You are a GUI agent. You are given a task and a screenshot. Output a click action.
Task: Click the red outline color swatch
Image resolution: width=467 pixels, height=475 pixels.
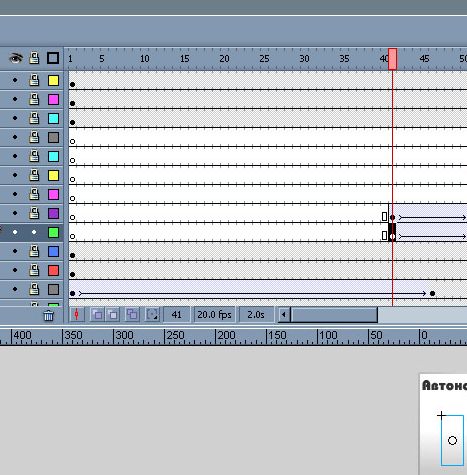pos(53,270)
